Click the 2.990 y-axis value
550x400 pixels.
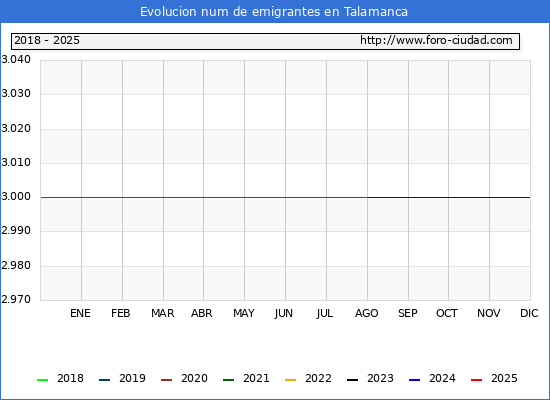point(16,231)
